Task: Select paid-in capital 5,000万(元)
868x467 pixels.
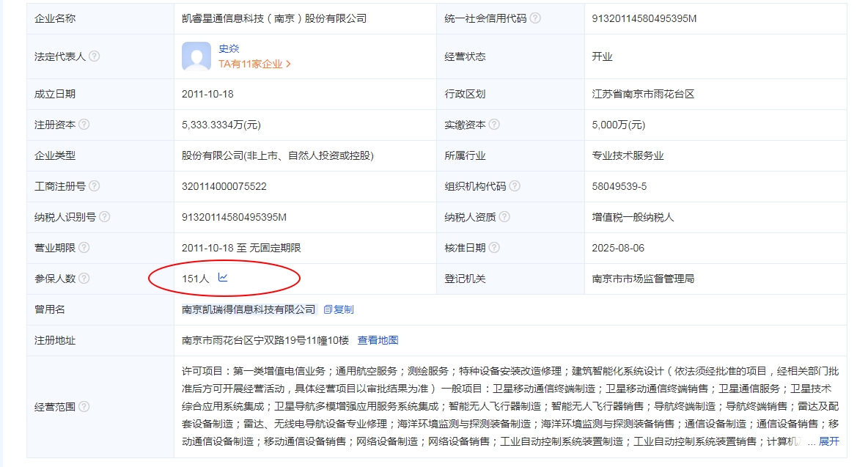Action: (618, 125)
